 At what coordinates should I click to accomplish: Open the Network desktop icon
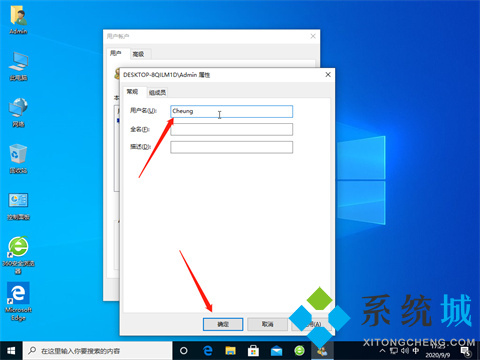point(18,113)
